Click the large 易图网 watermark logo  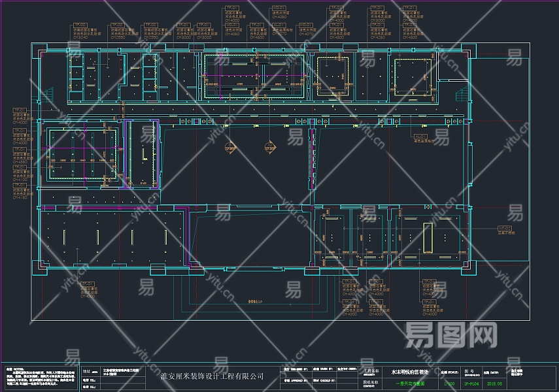pyautogui.click(x=452, y=337)
